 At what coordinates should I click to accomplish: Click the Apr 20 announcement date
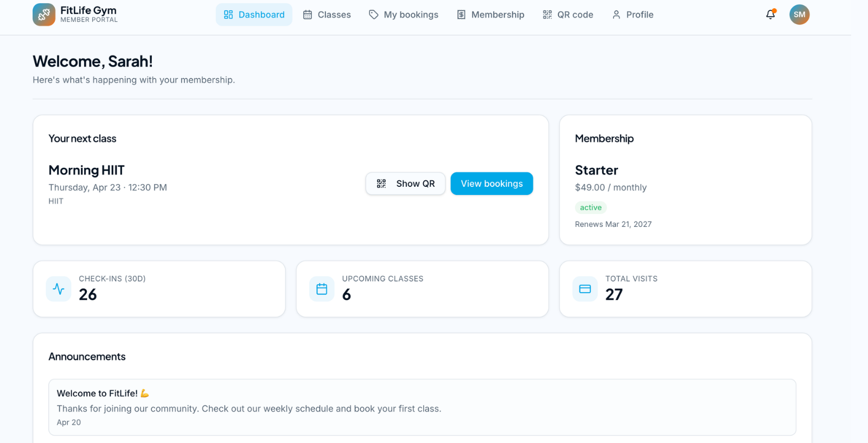point(69,422)
